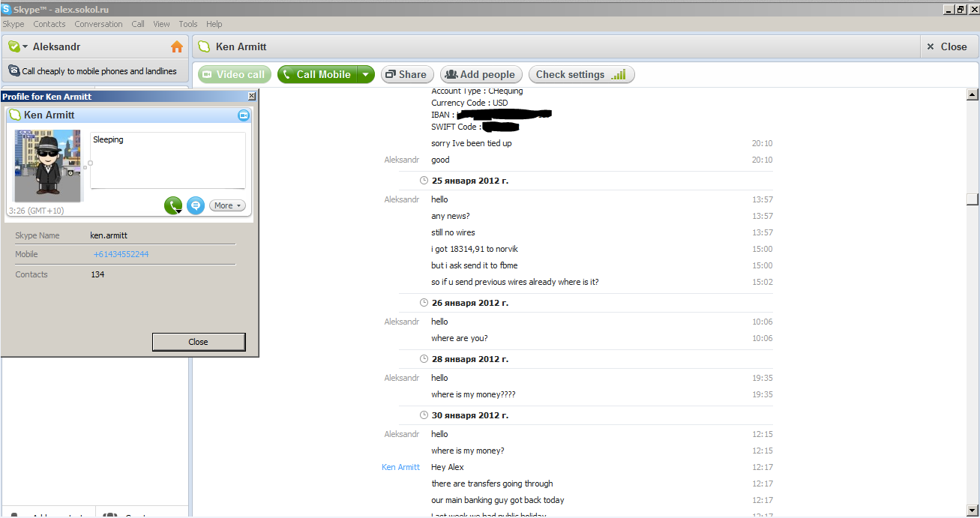980x518 pixels.
Task: Open the Tools menu
Action: [x=188, y=24]
